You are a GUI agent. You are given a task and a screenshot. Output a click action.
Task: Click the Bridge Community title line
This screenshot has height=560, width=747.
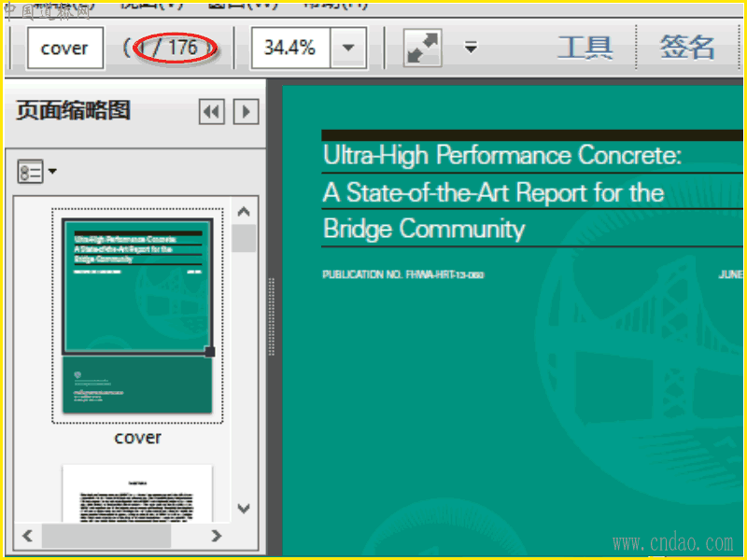tap(424, 229)
